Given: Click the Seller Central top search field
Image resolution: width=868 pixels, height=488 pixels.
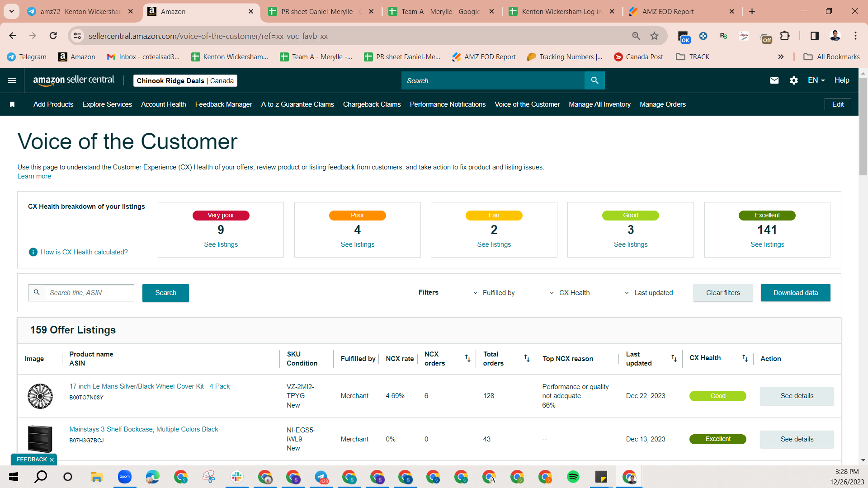Looking at the screenshot, I should pyautogui.click(x=493, y=80).
